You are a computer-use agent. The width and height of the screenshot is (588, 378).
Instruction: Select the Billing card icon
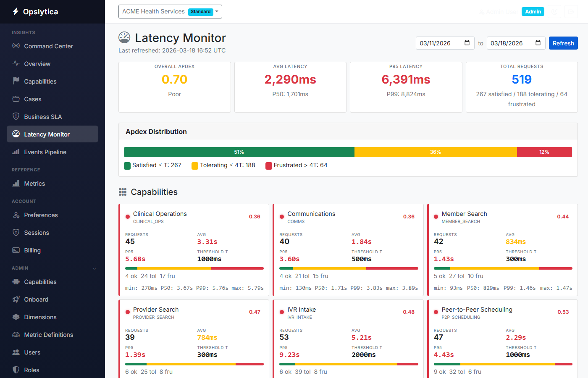[x=16, y=250]
